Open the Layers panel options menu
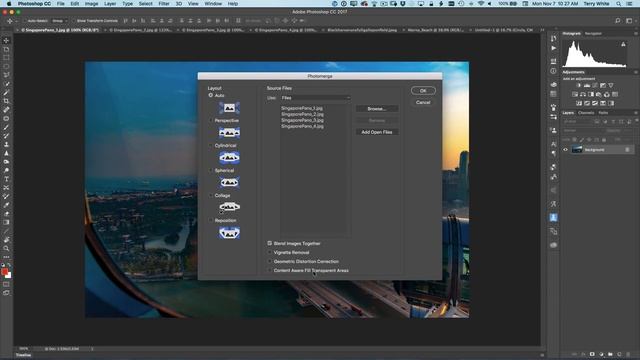The image size is (640, 360). click(636, 113)
